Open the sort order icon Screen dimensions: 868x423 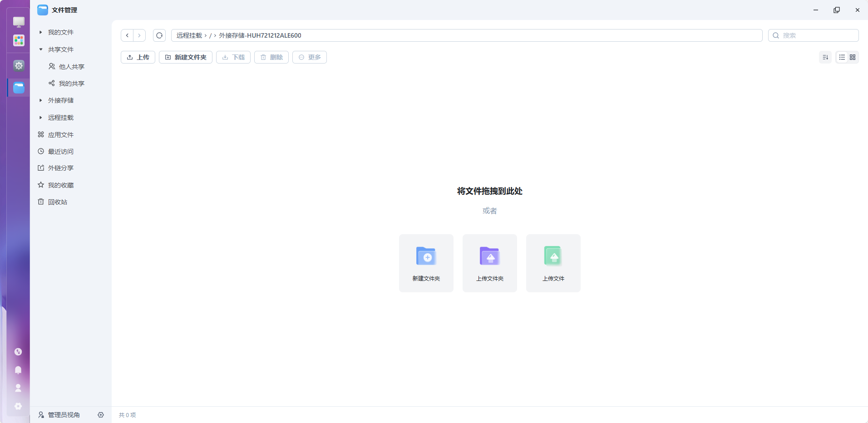tap(825, 57)
